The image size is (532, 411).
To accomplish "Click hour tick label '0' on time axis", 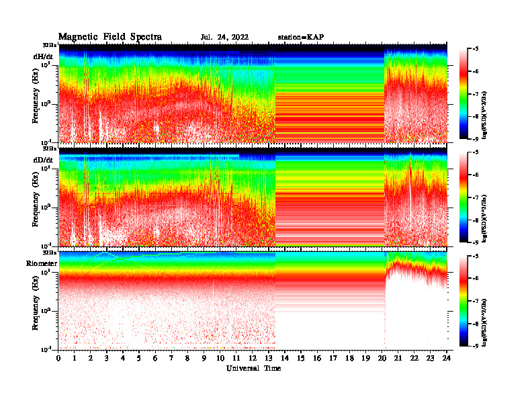I will tap(58, 359).
